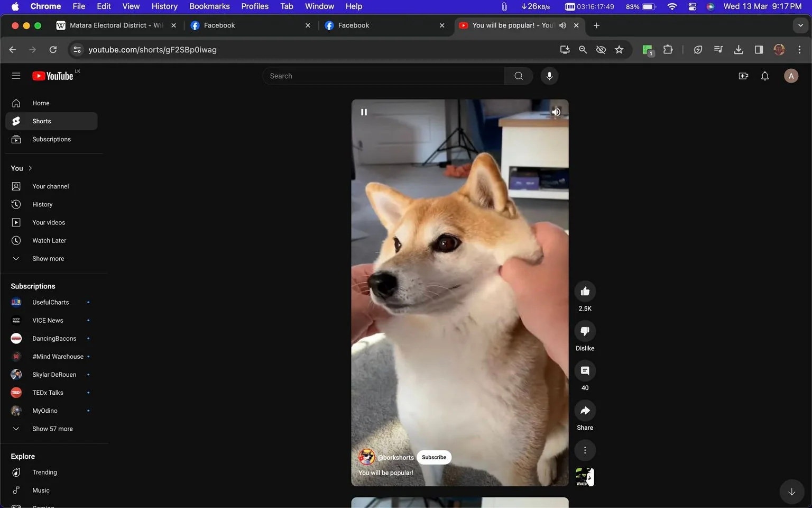Open media control icon in toolbar
The width and height of the screenshot is (812, 508).
pyautogui.click(x=718, y=50)
